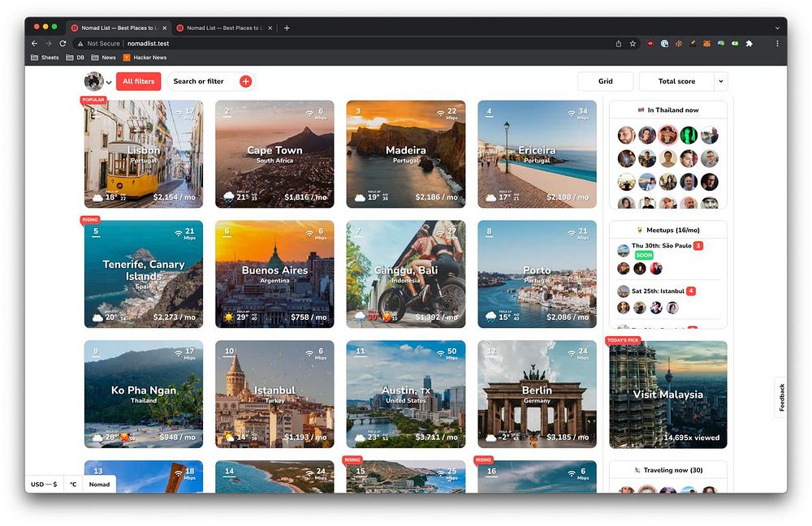Open the Sheets bookmark folder
Screen dimensions: 812x526
click(x=45, y=58)
